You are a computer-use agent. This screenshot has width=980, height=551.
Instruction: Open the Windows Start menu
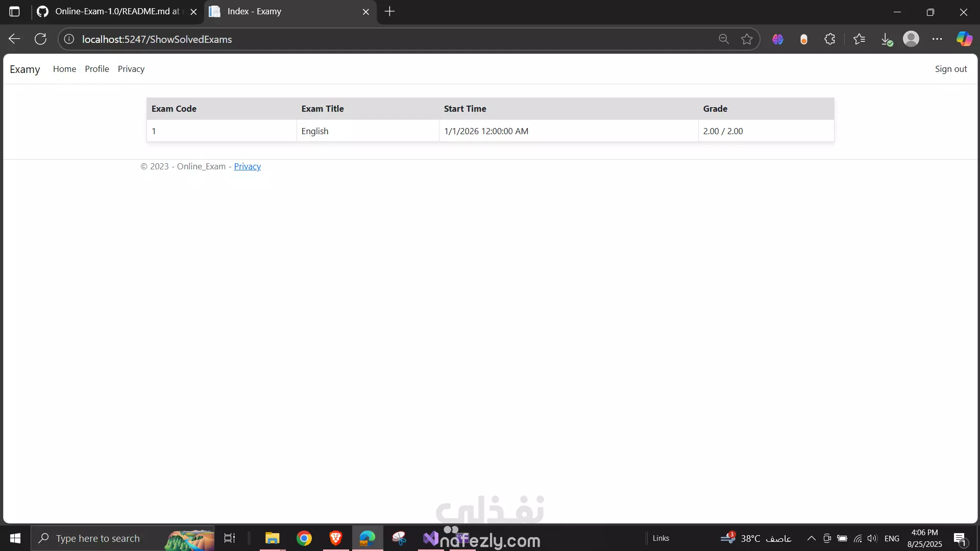pyautogui.click(x=15, y=538)
